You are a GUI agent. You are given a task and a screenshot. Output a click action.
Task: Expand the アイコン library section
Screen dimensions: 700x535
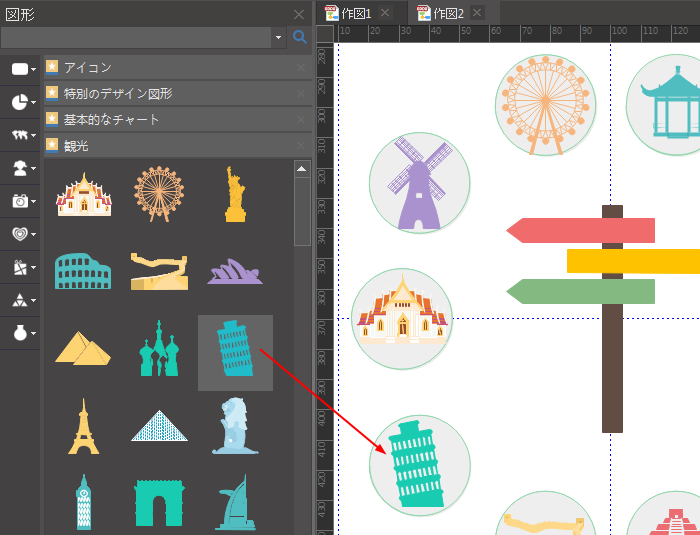[88, 68]
